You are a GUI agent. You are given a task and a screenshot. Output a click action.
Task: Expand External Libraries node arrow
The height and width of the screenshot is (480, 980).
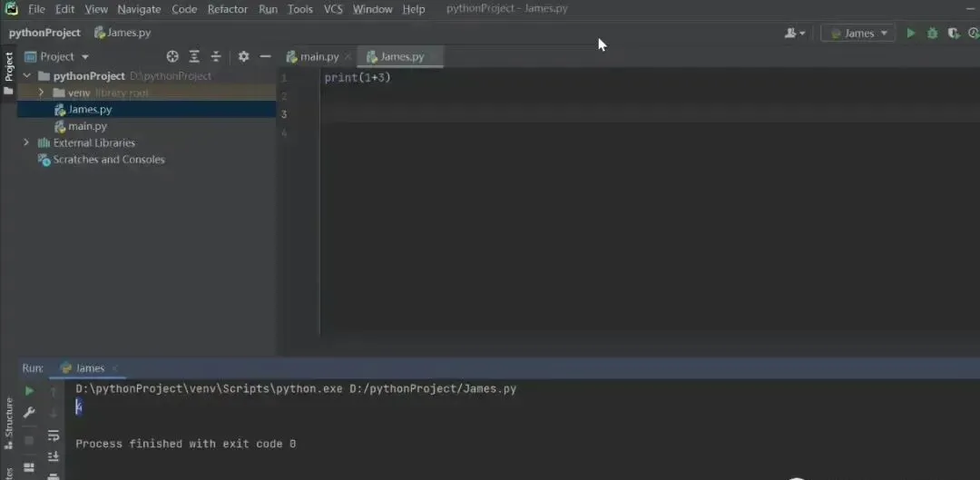25,142
